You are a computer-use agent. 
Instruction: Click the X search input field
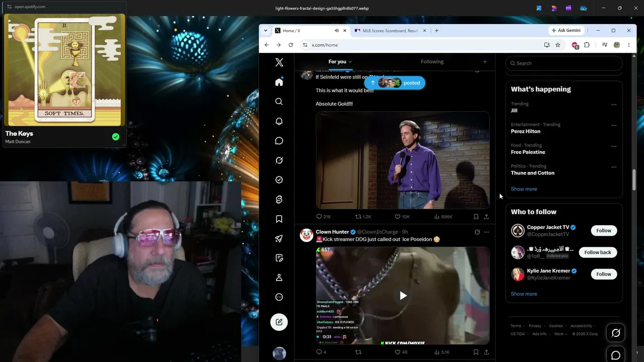coord(564,63)
